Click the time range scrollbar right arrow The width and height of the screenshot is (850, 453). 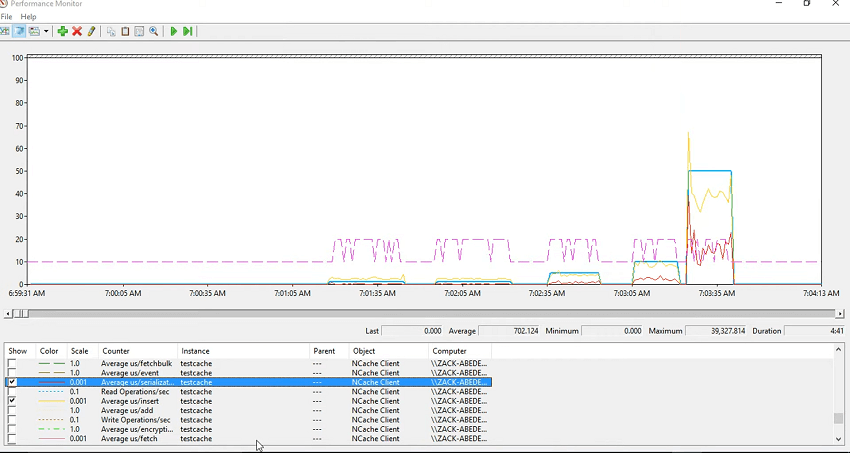click(840, 314)
